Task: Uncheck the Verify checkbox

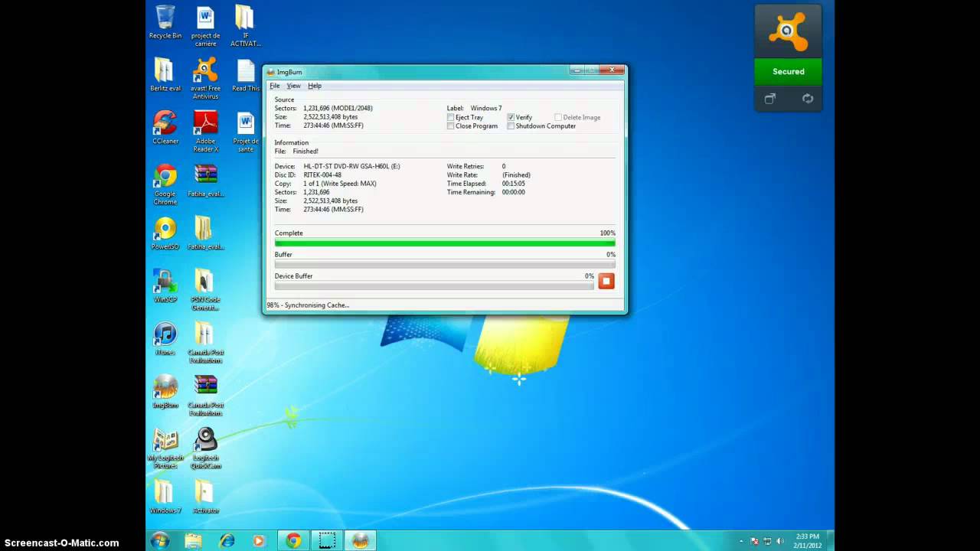Action: [511, 117]
